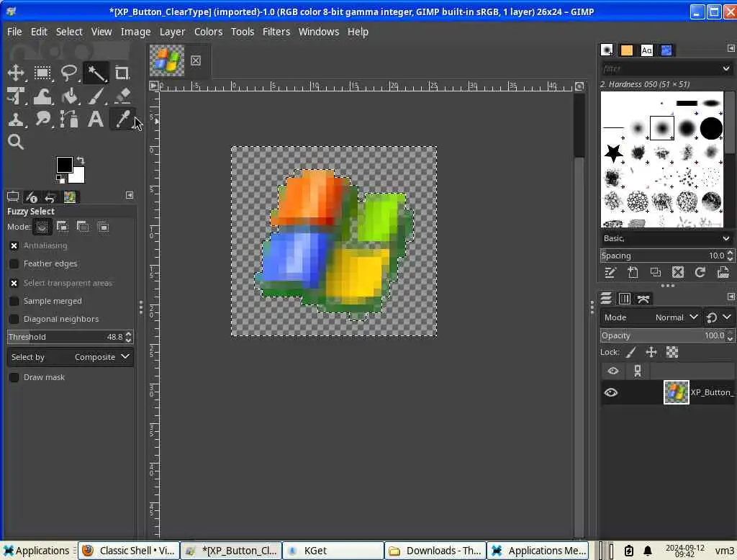Toggle Select transparent areas checkbox

coord(14,283)
